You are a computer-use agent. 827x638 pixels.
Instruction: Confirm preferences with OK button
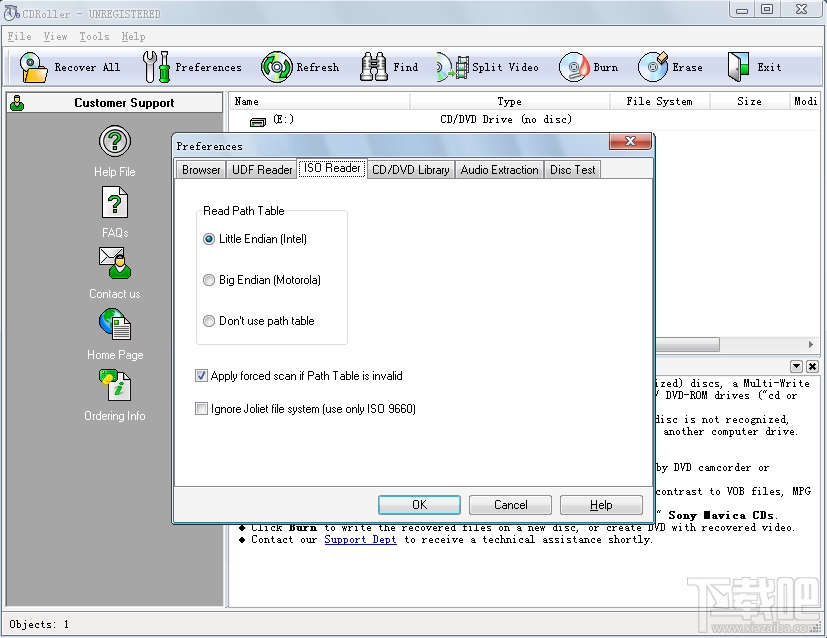coord(419,505)
